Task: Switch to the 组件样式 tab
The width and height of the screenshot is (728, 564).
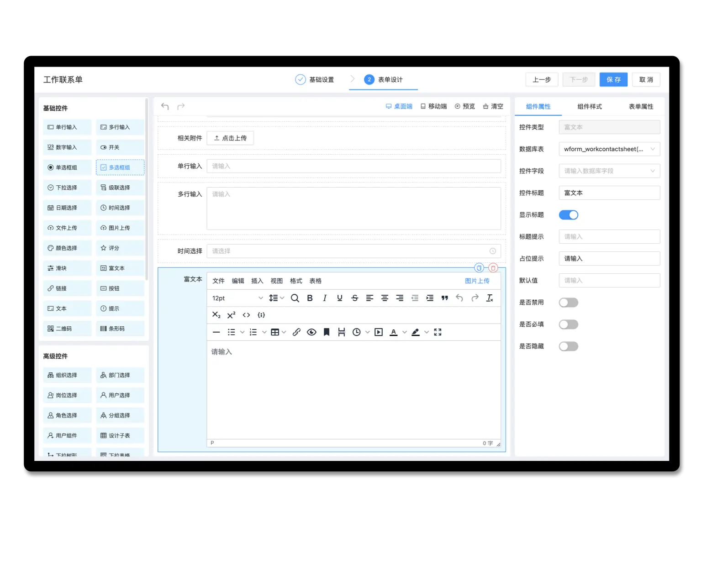Action: coord(589,106)
